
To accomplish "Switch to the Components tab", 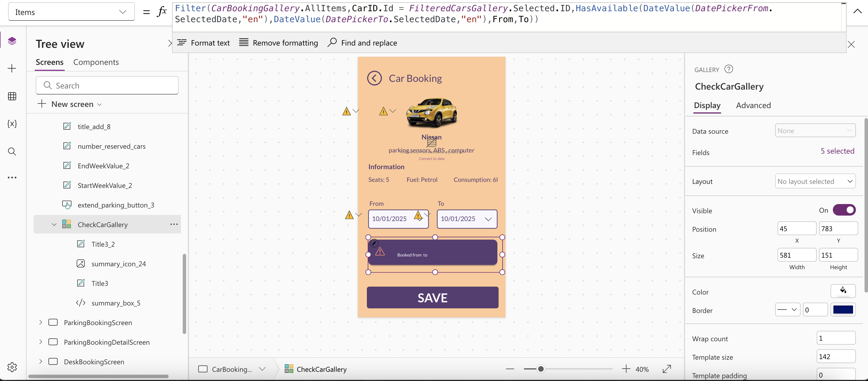I will coord(96,62).
